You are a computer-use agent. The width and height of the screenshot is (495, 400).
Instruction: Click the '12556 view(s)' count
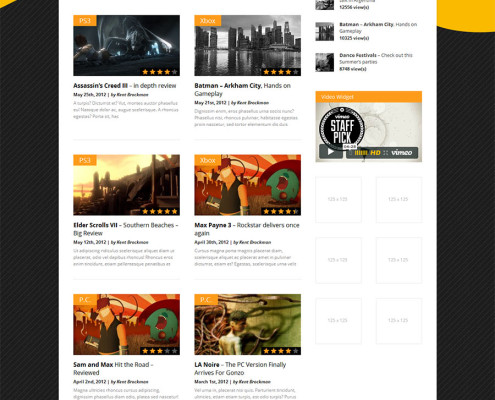[x=354, y=7]
